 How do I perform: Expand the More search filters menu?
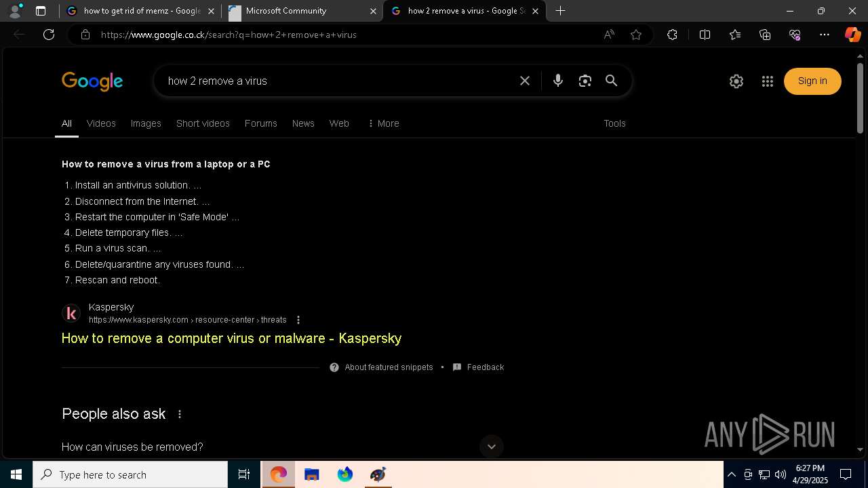[x=383, y=123]
